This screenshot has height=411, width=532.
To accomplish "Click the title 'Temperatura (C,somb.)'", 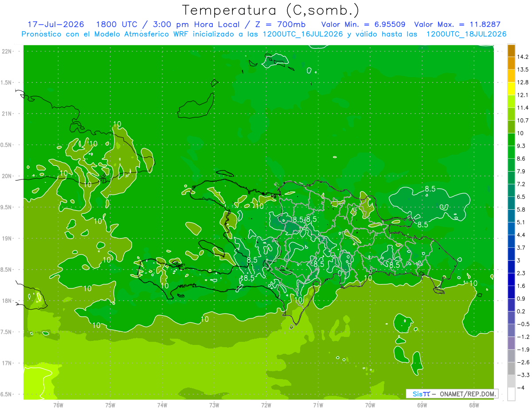I will 271,10.
